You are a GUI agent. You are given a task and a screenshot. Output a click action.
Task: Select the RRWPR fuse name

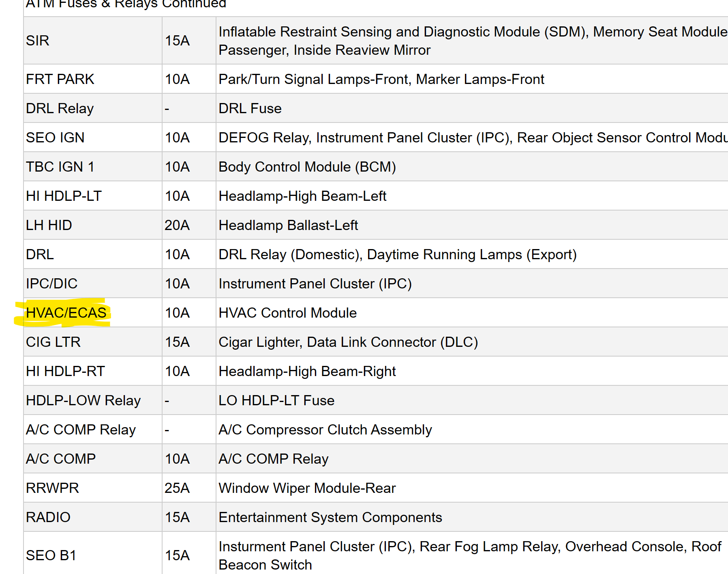click(52, 488)
